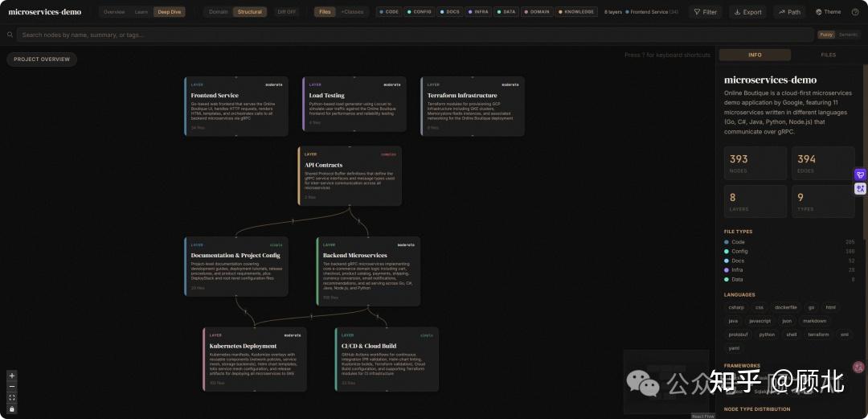
Task: Click the yaml language tag
Action: [x=734, y=348]
